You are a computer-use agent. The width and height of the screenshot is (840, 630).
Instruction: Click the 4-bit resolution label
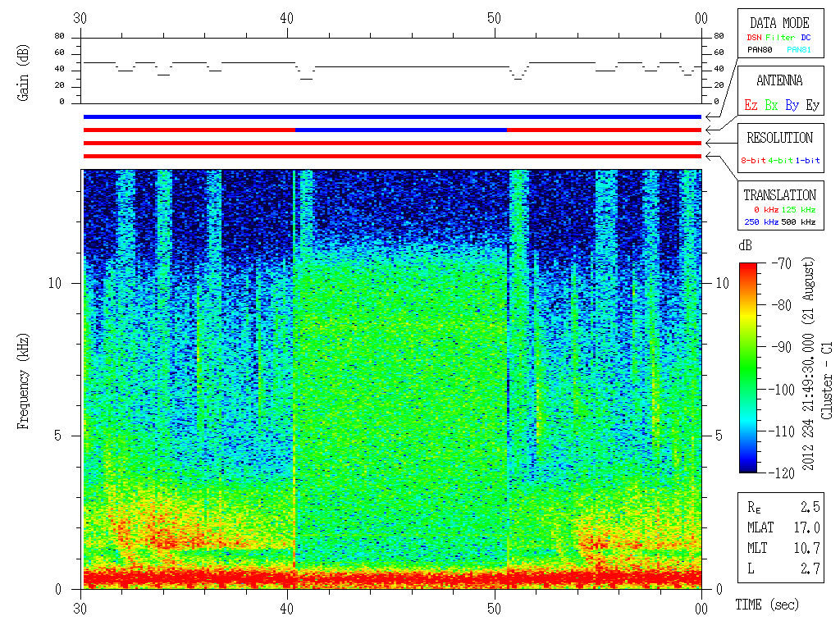(x=780, y=160)
